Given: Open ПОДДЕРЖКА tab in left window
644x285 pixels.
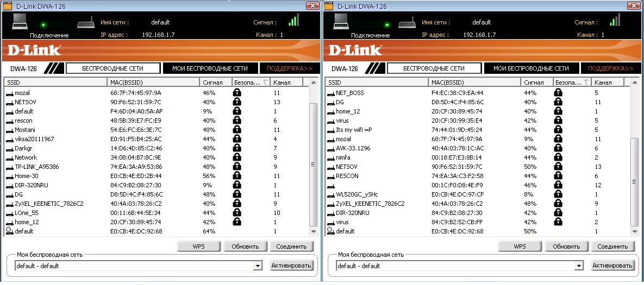Looking at the screenshot, I should [289, 68].
